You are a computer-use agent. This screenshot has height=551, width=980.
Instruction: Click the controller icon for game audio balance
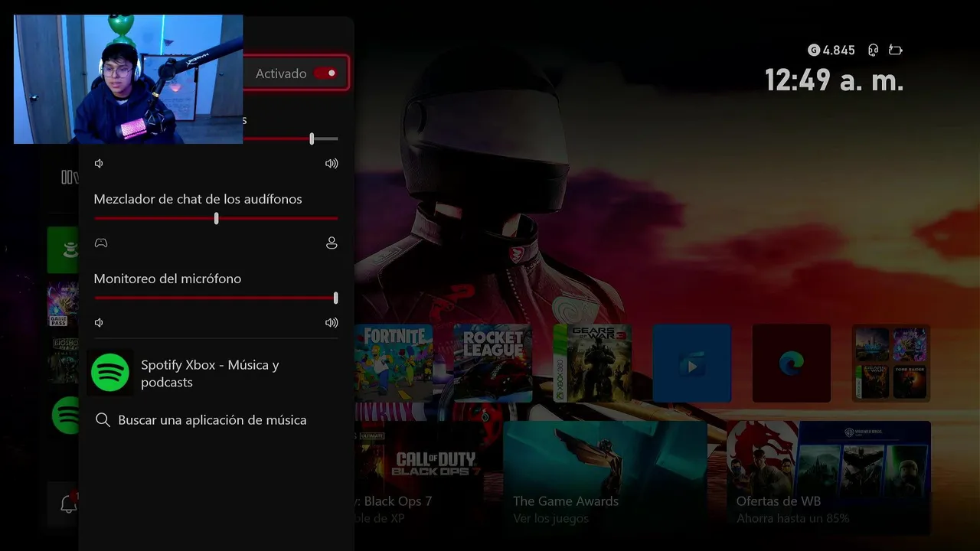101,243
